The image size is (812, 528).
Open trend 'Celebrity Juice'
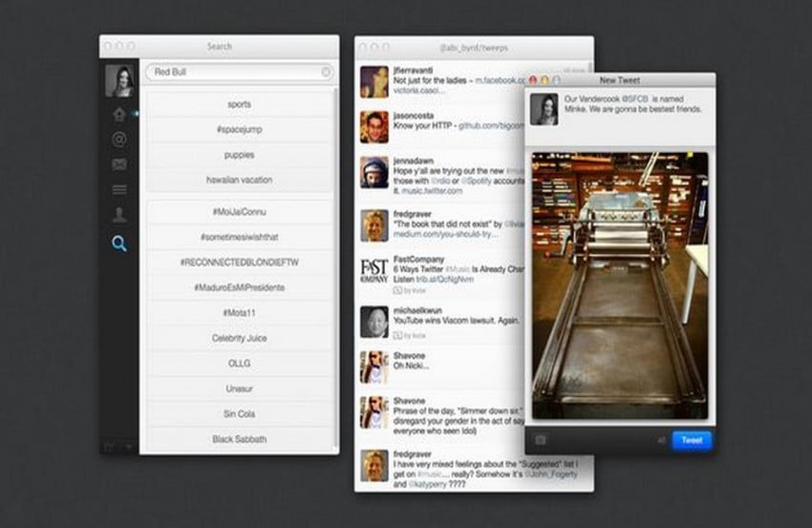click(239, 338)
